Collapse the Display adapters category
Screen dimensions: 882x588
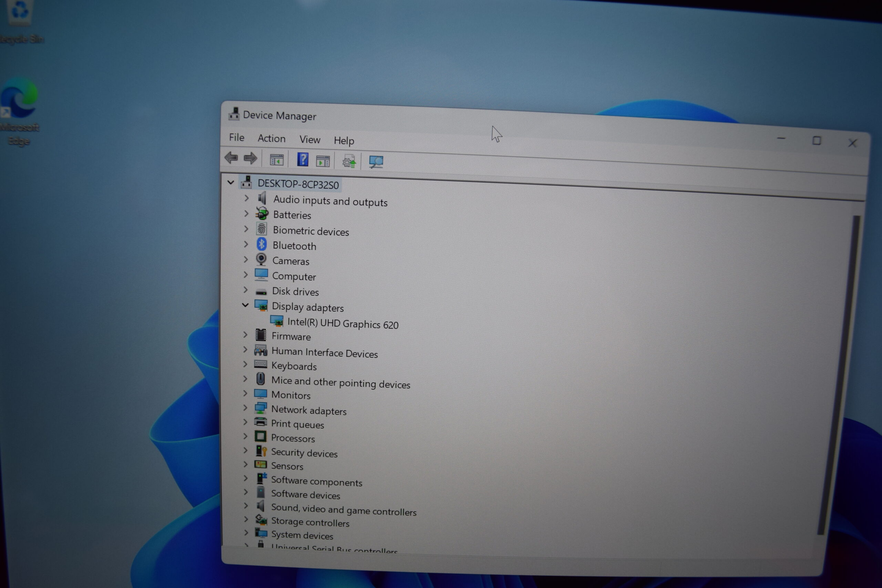(x=245, y=305)
